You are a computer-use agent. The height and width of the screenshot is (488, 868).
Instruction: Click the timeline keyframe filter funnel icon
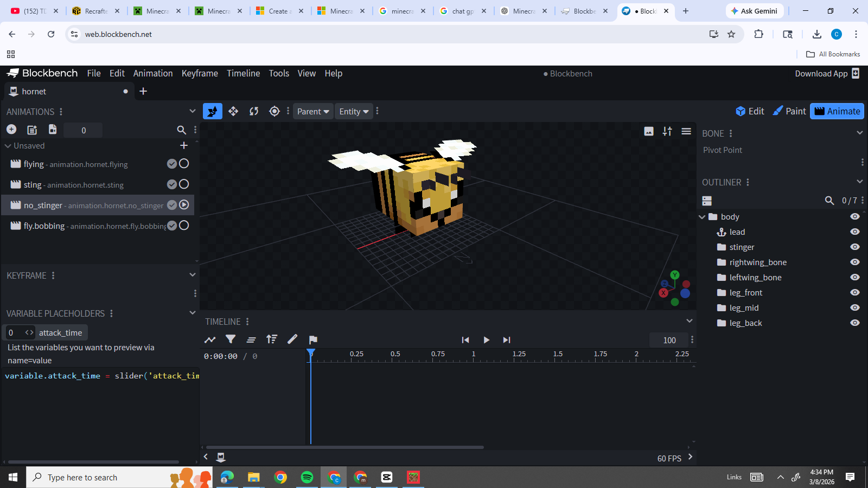(x=231, y=339)
